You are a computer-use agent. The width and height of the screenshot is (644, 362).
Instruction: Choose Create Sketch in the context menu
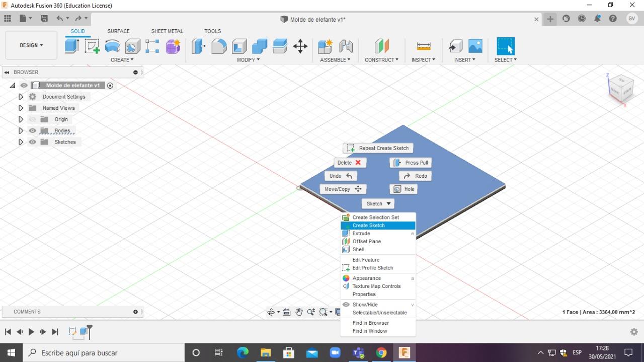click(x=378, y=226)
